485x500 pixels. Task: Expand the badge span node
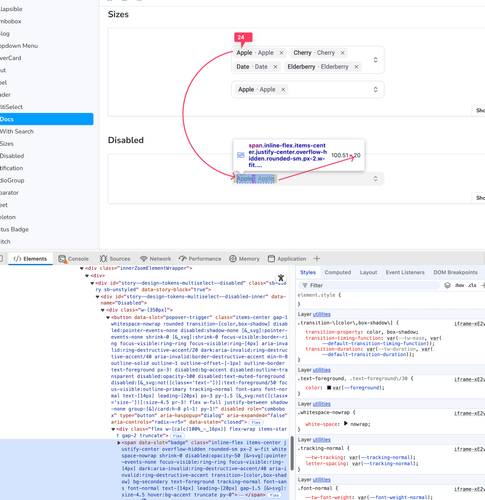coord(119,443)
